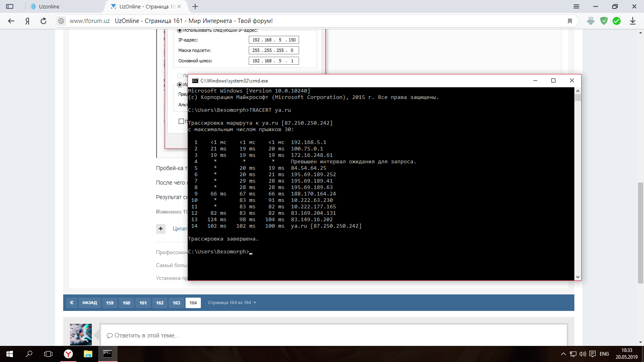The height and width of the screenshot is (362, 644).
Task: Click the green shield protection icon
Action: 604,21
